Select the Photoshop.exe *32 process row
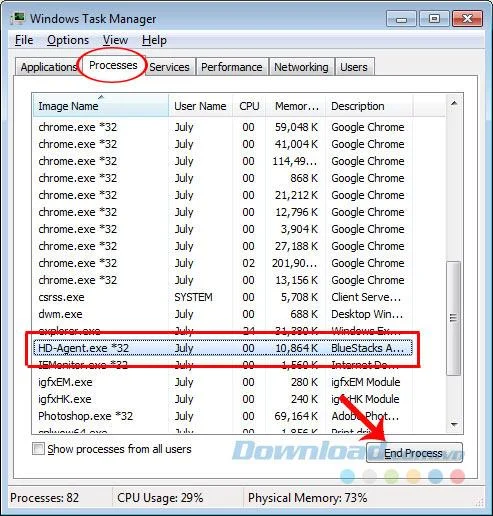The width and height of the screenshot is (493, 516). click(x=223, y=416)
